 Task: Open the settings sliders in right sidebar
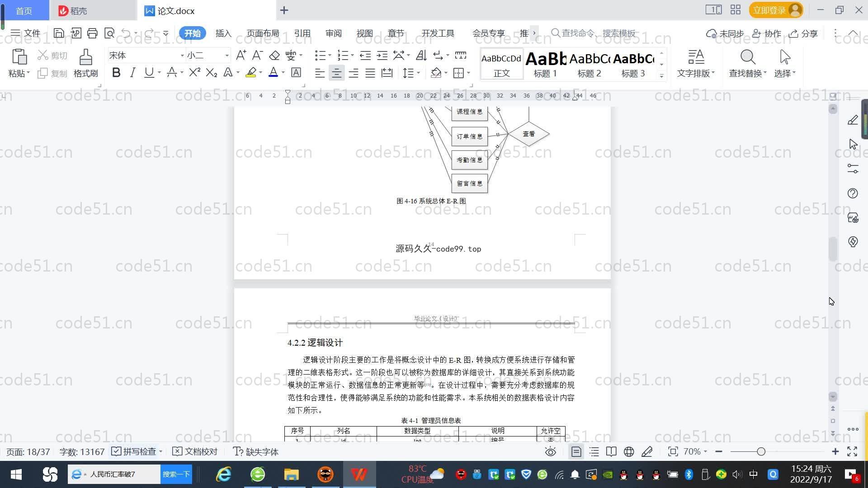pyautogui.click(x=853, y=169)
